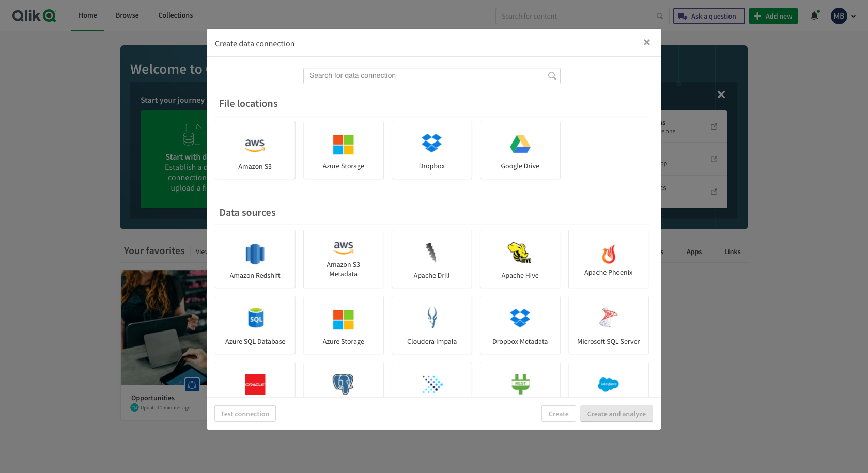Pick Microsoft SQL Server data source
The height and width of the screenshot is (473, 868).
[608, 325]
